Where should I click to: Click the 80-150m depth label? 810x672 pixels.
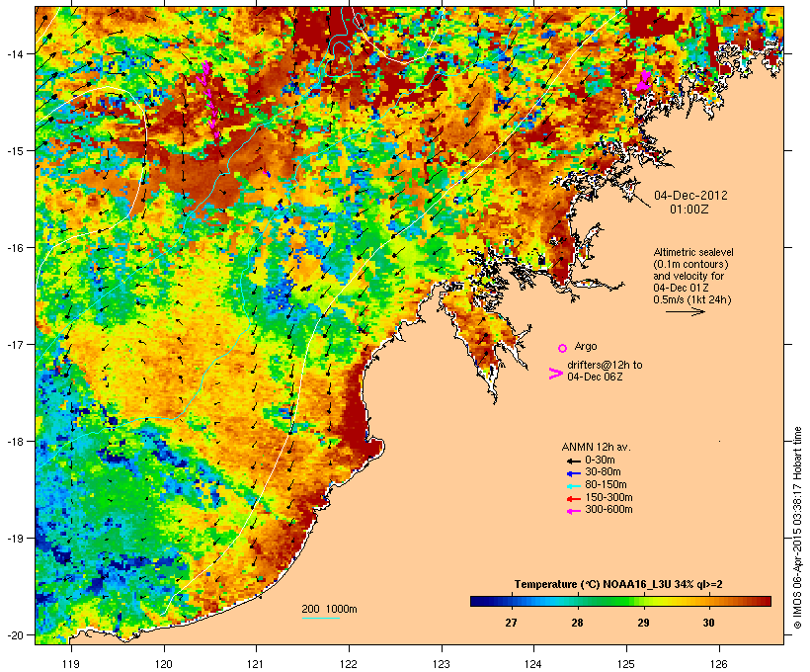tap(606, 485)
